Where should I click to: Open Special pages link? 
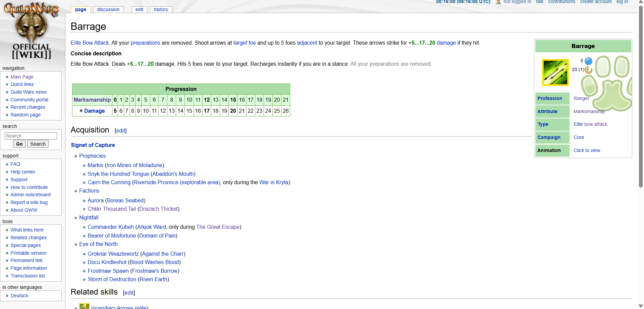pyautogui.click(x=25, y=245)
